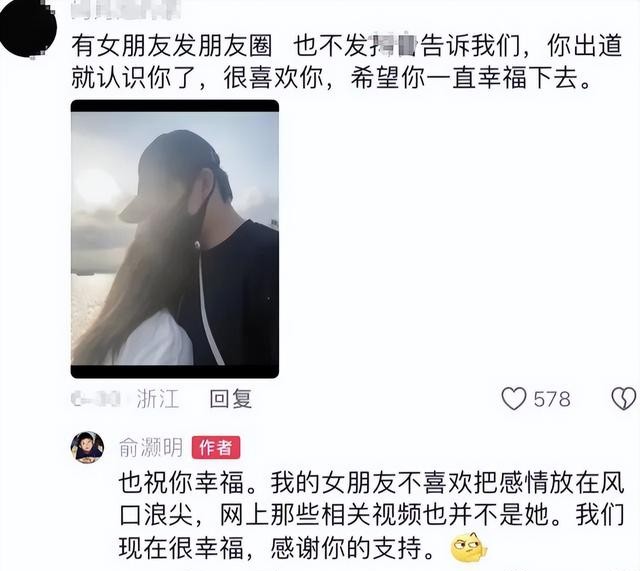
Task: Click the red 作者 author badge
Action: (x=216, y=448)
